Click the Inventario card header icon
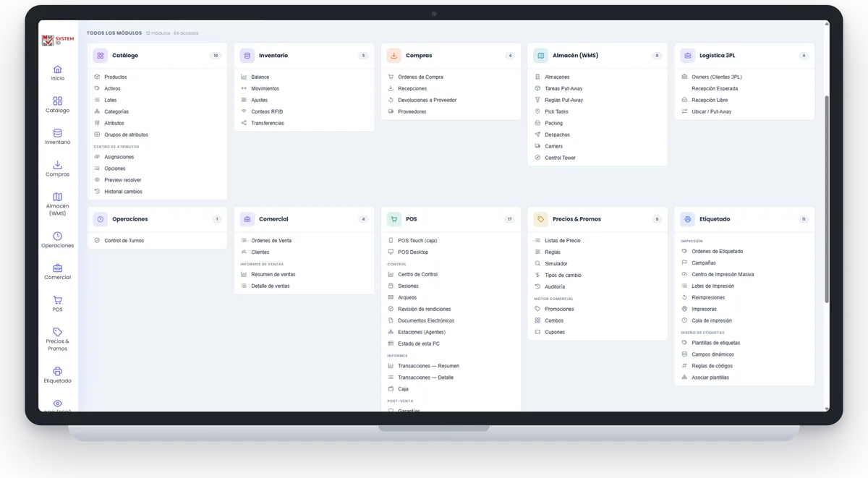 click(x=247, y=55)
